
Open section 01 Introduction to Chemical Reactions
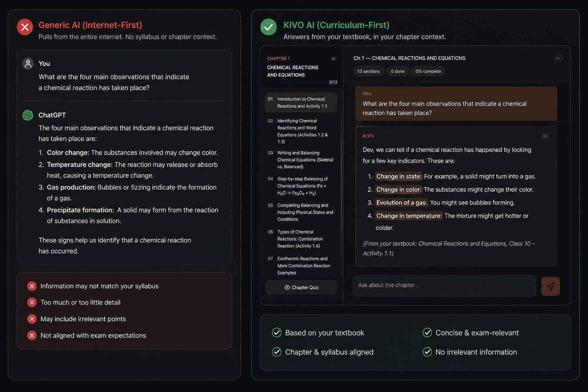[301, 103]
